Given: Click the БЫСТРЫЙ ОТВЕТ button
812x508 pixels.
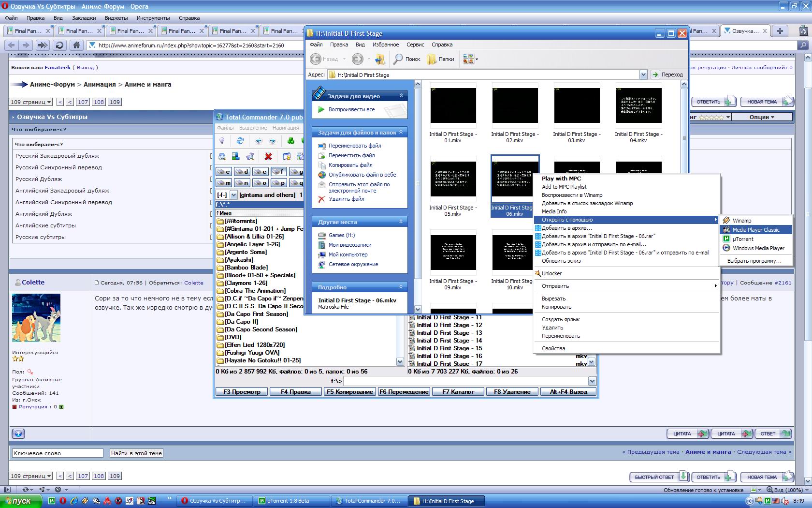Looking at the screenshot, I should pos(659,477).
